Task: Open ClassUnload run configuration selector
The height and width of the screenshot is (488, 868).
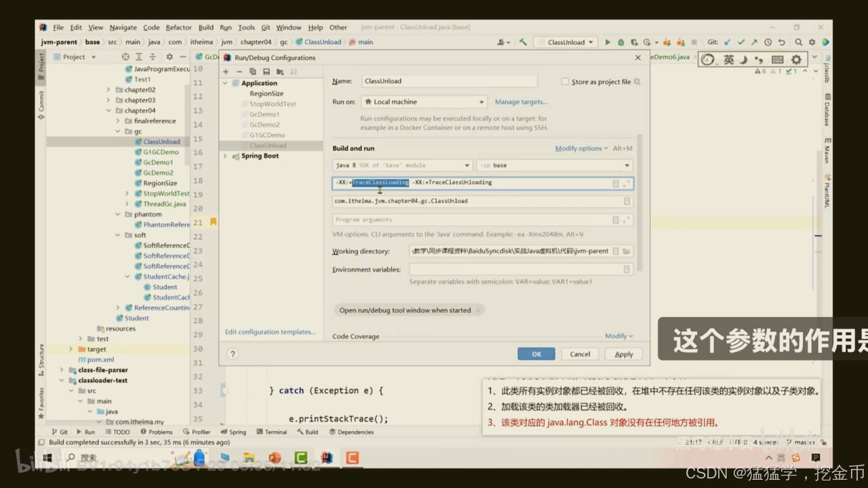Action: pos(566,42)
